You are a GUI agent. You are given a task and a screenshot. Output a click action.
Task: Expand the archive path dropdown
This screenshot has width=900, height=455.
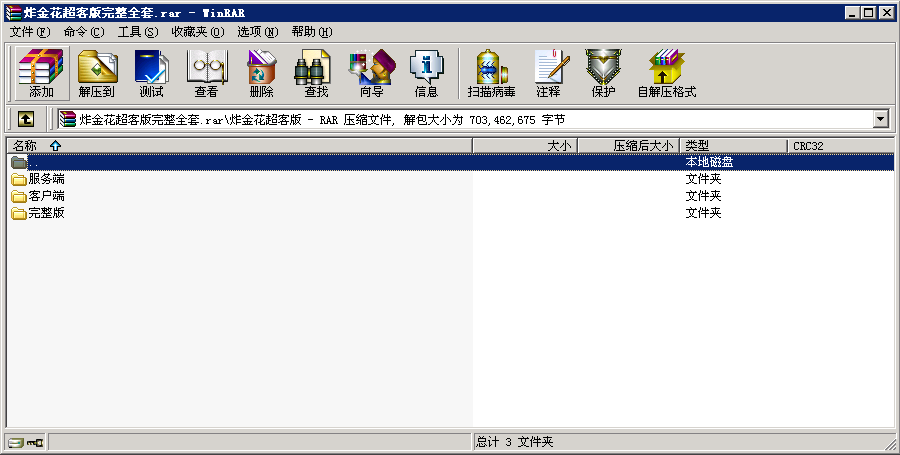(881, 119)
